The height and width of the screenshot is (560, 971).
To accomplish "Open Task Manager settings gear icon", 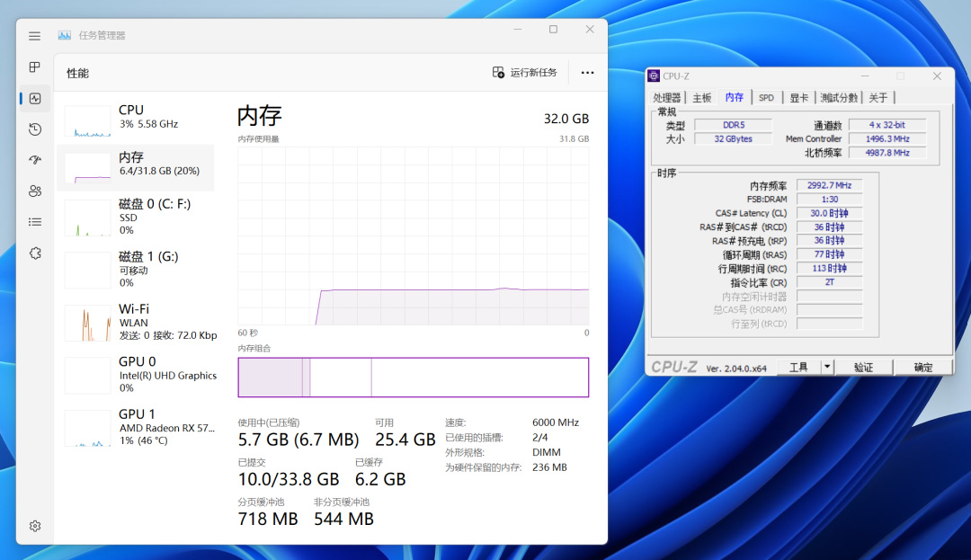I will coord(35,526).
